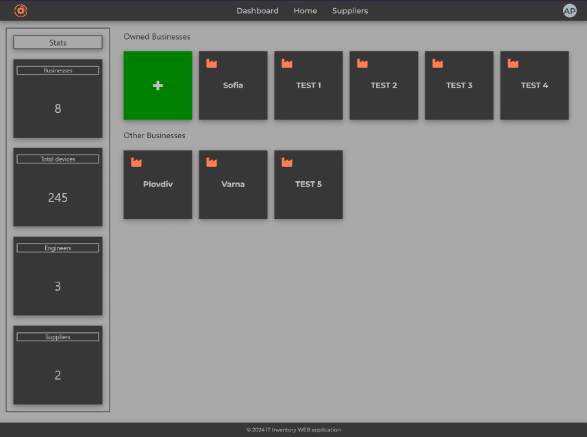Click the plus icon to add business
Viewport: 587px width, 437px height.
click(x=158, y=86)
